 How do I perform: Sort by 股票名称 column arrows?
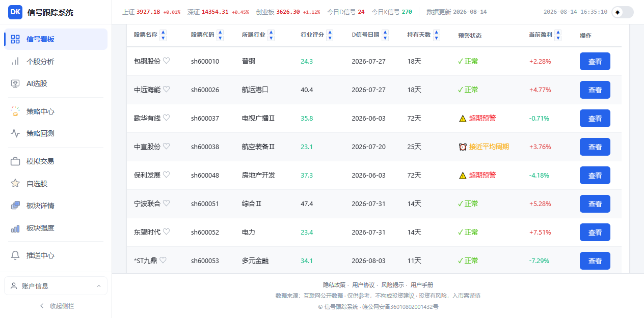pos(163,35)
